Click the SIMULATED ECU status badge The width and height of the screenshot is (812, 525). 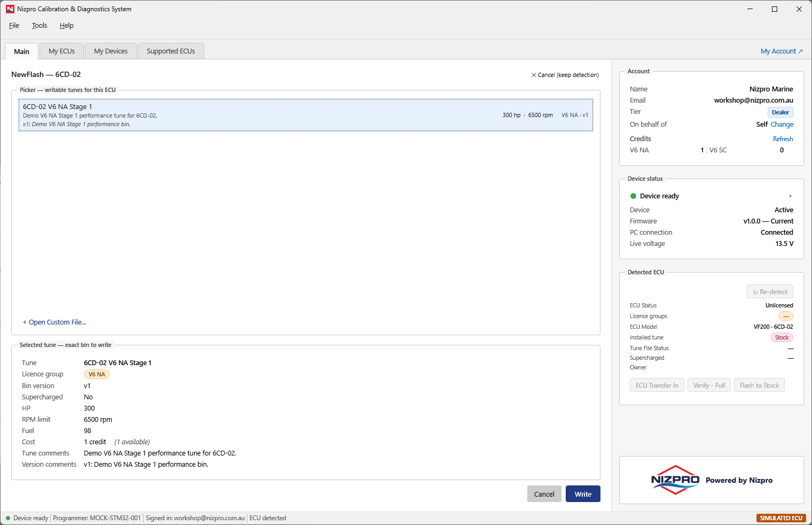point(780,518)
